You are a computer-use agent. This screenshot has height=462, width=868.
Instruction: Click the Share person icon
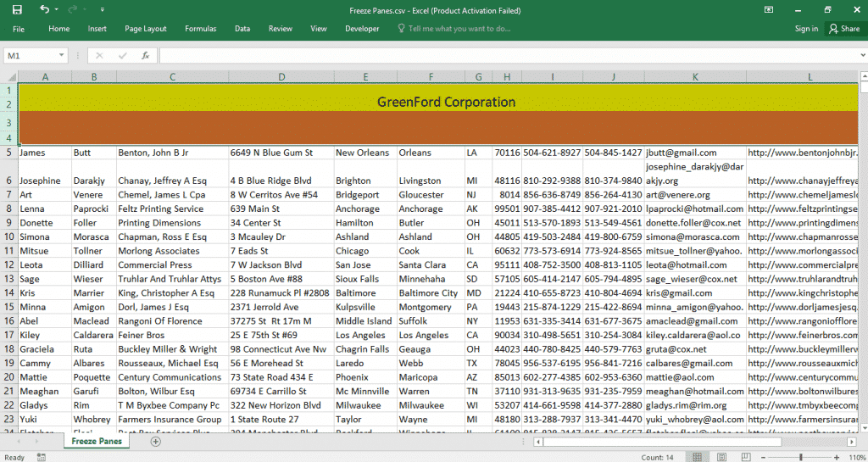pyautogui.click(x=833, y=29)
